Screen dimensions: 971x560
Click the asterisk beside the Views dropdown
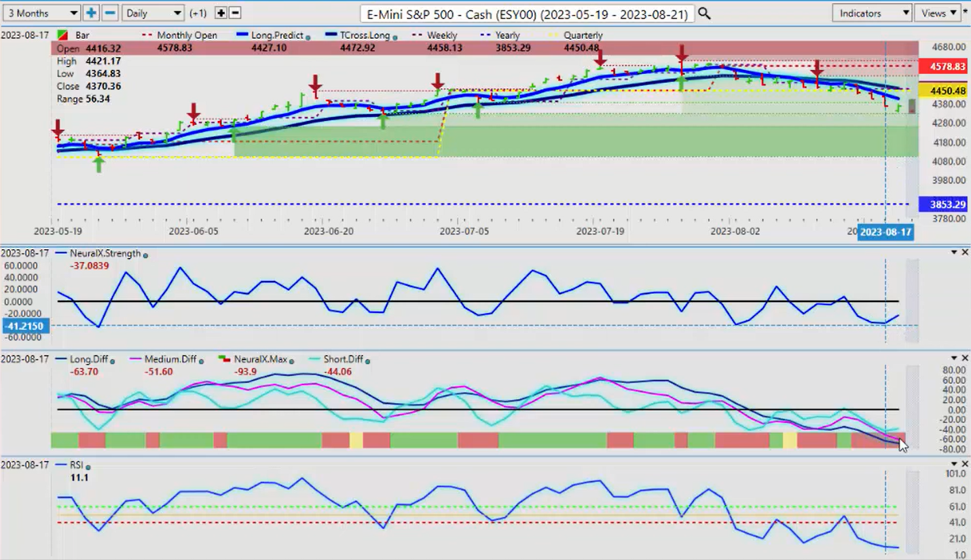pos(966,12)
